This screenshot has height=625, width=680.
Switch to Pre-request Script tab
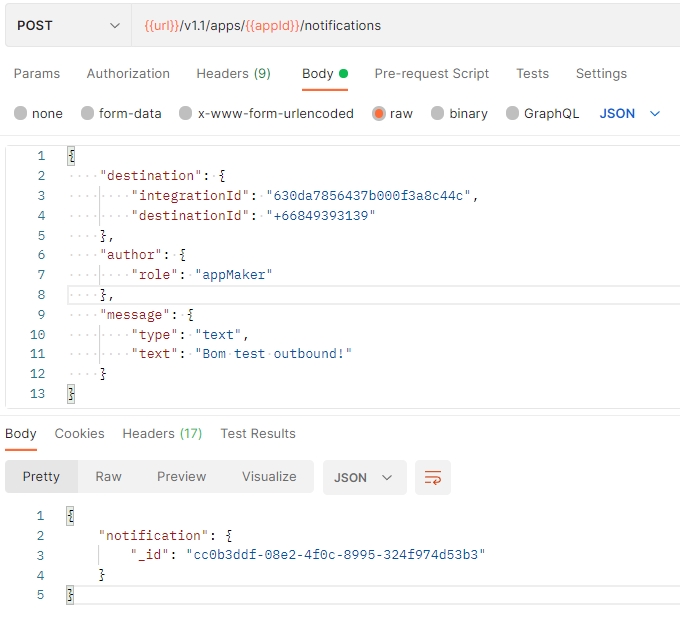coord(432,73)
